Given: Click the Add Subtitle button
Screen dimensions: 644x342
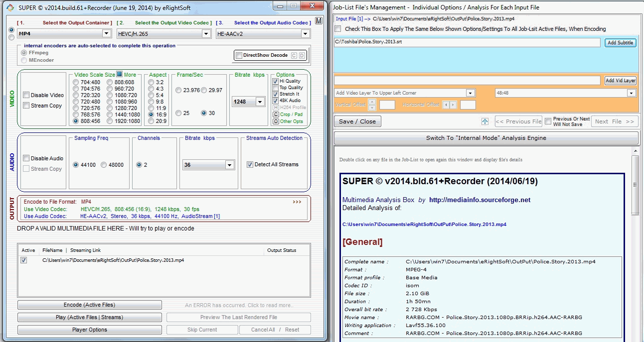Looking at the screenshot, I should pos(621,43).
